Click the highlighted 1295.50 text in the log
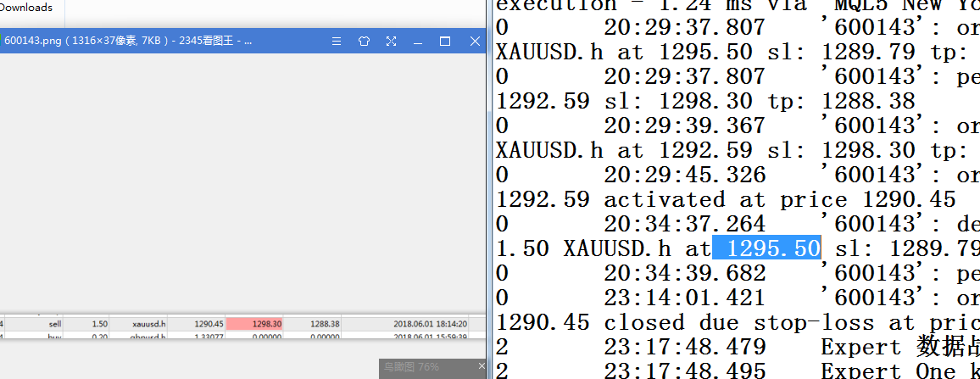 766,248
